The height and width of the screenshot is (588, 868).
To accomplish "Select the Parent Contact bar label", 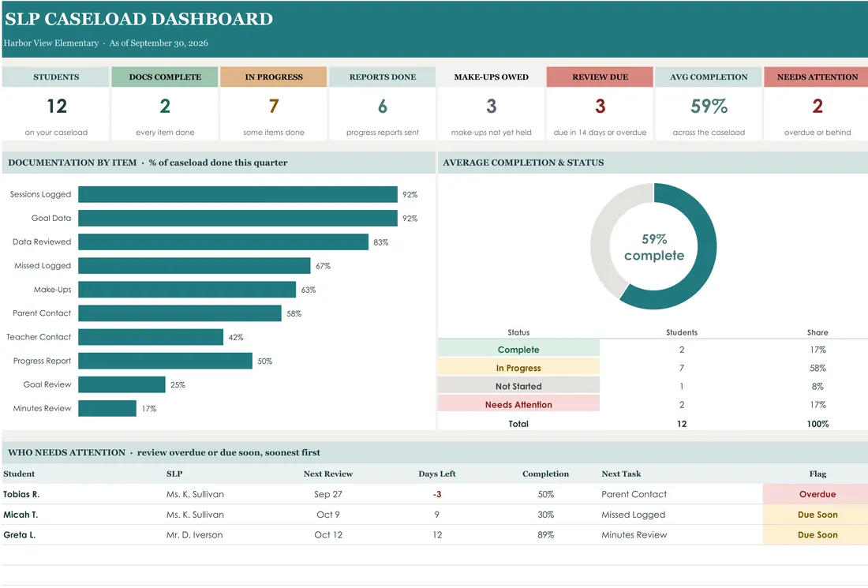I will [42, 313].
